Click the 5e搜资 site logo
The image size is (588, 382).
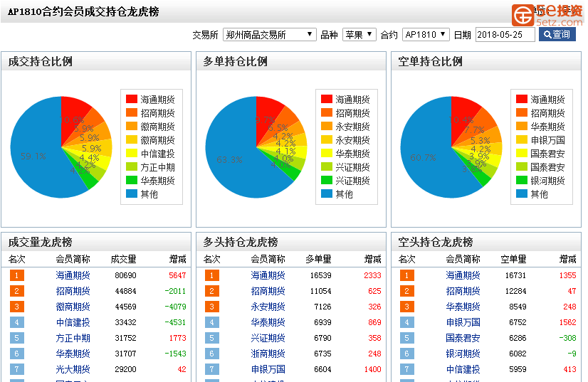pos(547,15)
